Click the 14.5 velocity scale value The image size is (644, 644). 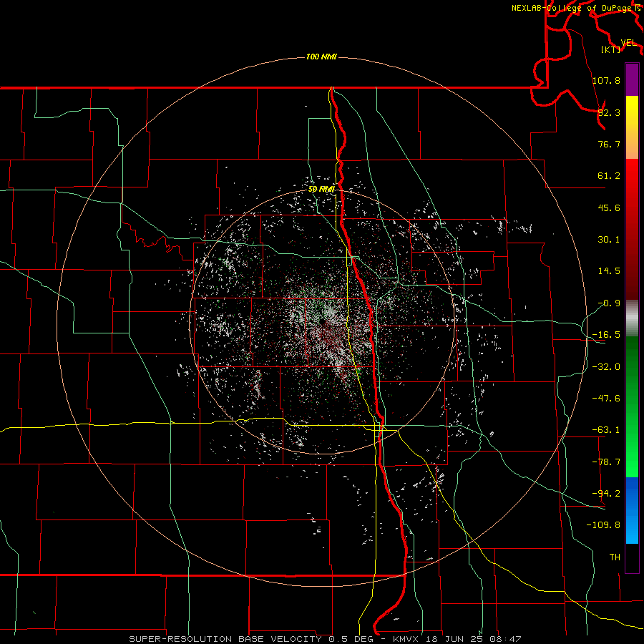pos(609,271)
